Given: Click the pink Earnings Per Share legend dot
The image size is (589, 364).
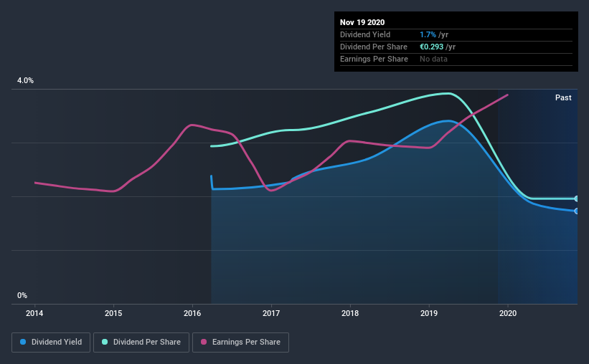Looking at the screenshot, I should pyautogui.click(x=204, y=342).
